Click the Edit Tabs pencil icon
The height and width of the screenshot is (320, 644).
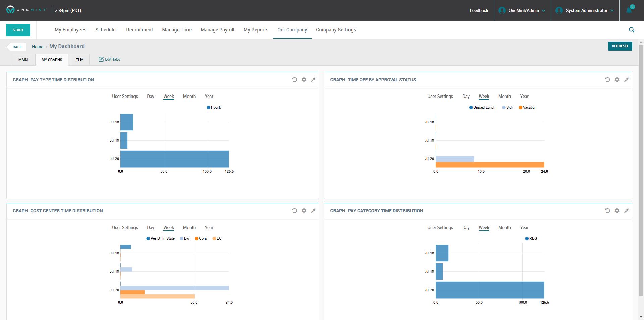pos(101,59)
